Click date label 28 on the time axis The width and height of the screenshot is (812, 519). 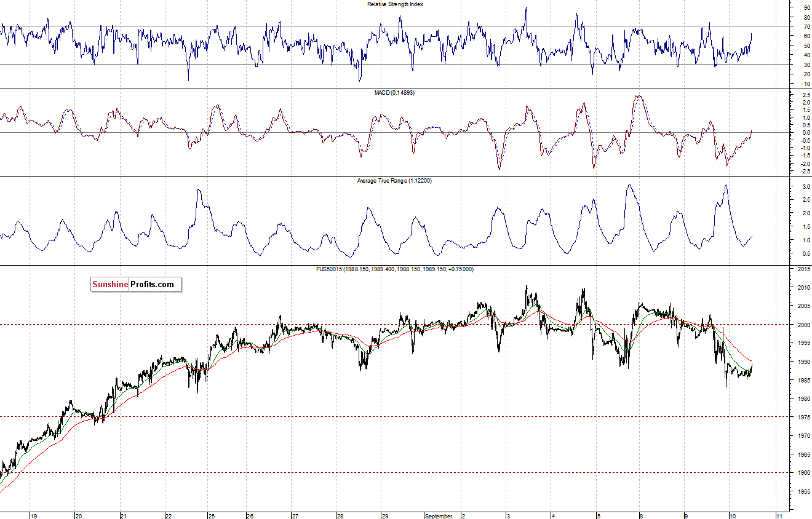[340, 516]
